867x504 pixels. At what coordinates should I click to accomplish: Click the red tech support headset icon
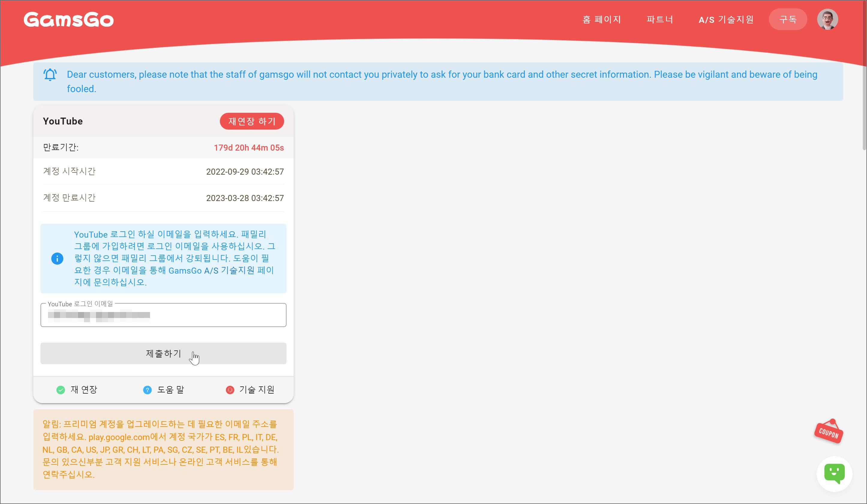pyautogui.click(x=230, y=390)
